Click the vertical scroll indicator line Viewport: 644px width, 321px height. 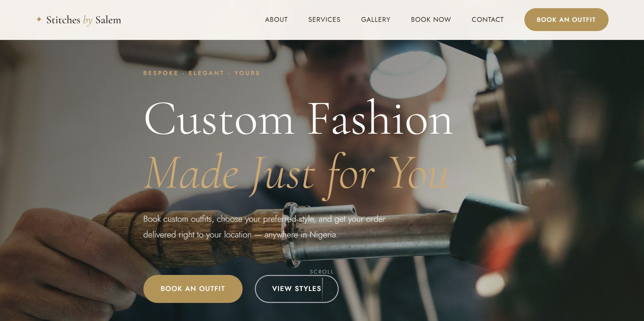click(x=322, y=289)
